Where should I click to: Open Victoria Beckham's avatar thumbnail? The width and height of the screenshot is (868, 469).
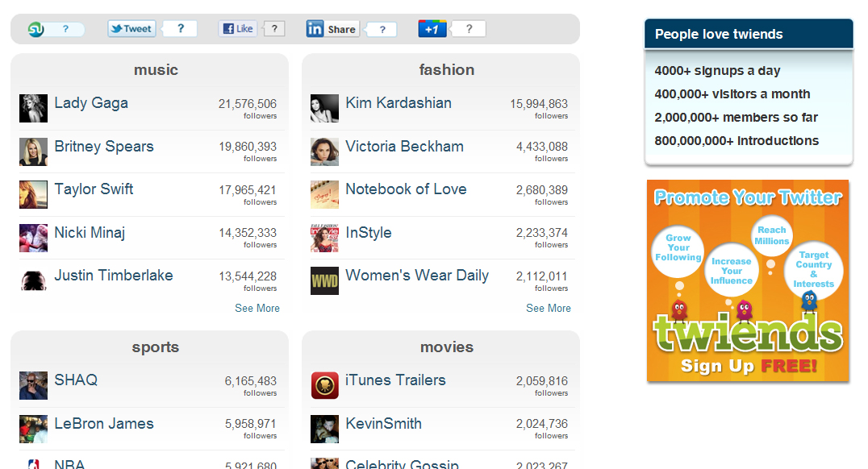(324, 151)
